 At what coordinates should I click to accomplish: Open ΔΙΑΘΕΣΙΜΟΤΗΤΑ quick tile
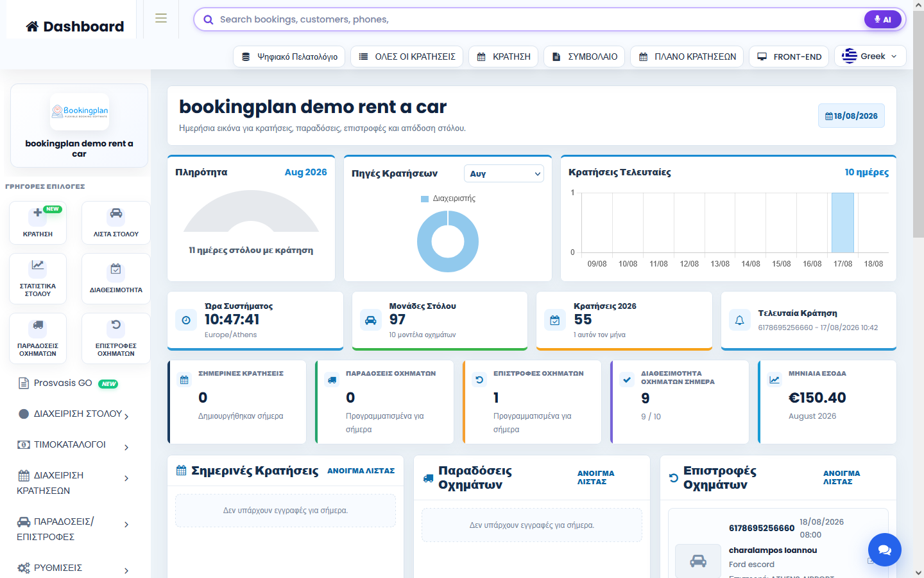116,279
